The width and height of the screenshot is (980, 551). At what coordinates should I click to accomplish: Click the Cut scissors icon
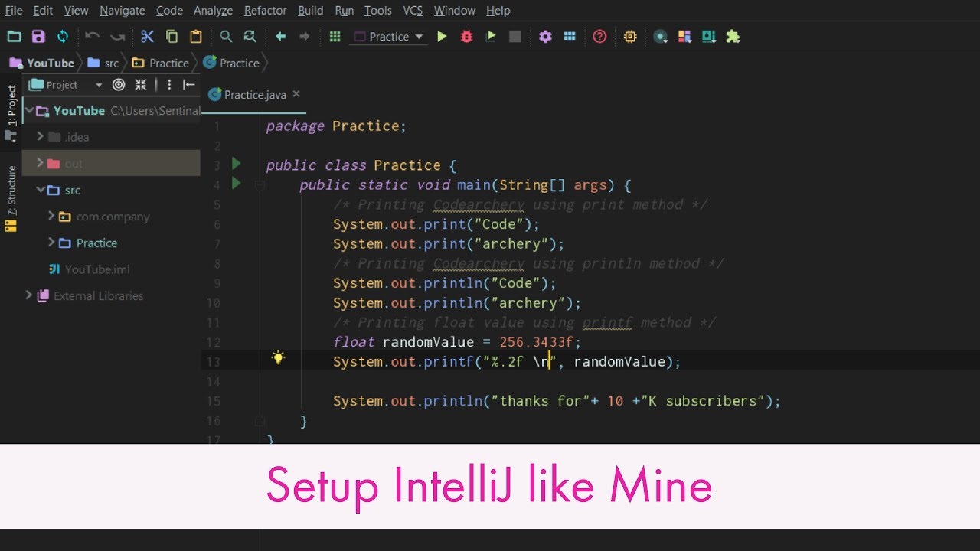click(148, 36)
